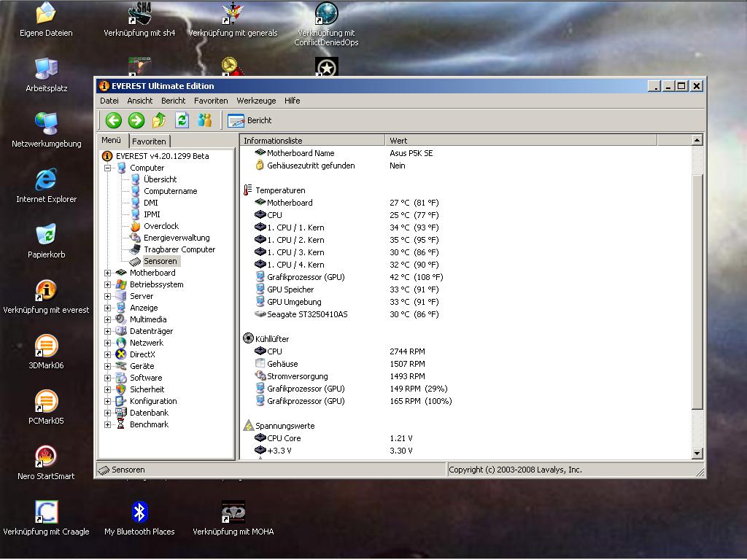This screenshot has height=560, width=747.
Task: Click the Wert column header
Action: coord(521,141)
